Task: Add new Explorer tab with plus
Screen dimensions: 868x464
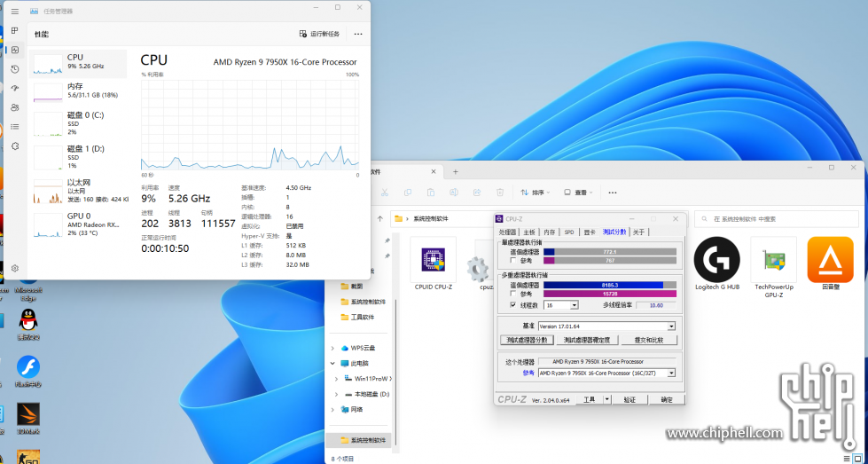Action: pyautogui.click(x=456, y=171)
